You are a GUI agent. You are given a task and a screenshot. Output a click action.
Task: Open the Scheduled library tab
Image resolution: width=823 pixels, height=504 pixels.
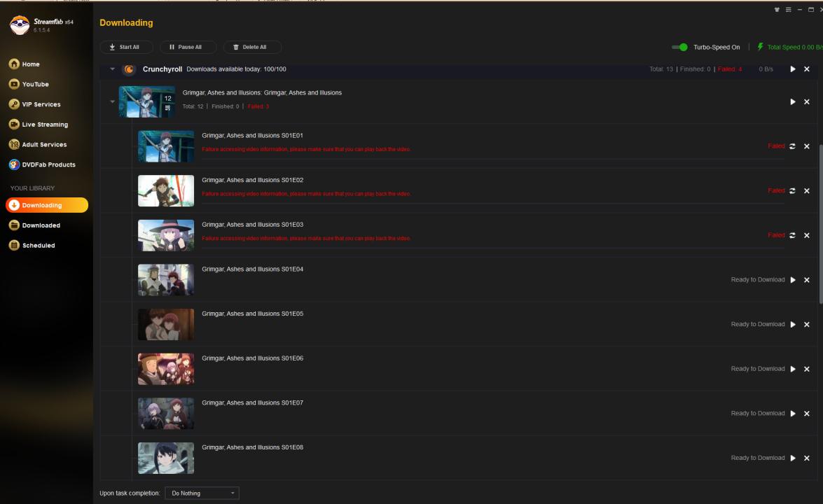pos(32,245)
